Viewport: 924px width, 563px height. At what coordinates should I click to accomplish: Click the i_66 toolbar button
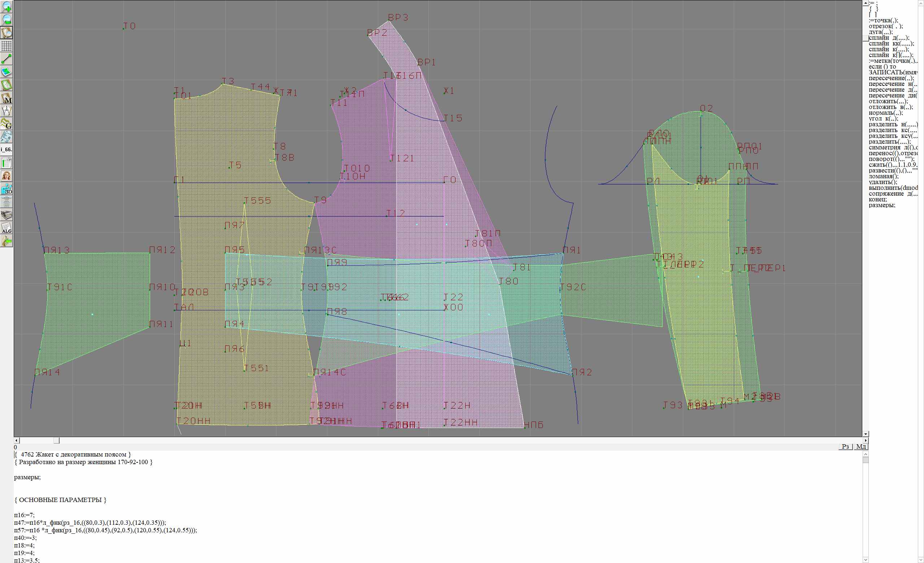coord(6,149)
